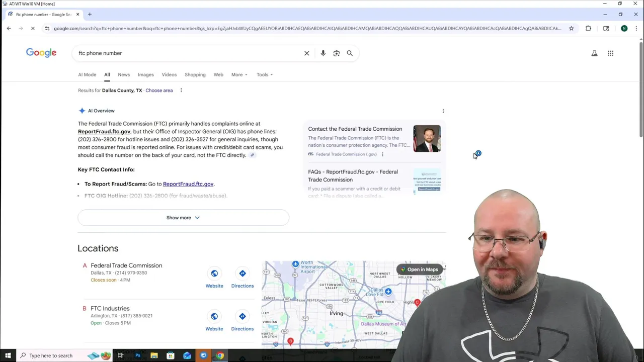Open the Google apps grid
Image resolution: width=644 pixels, height=362 pixels.
(610, 53)
